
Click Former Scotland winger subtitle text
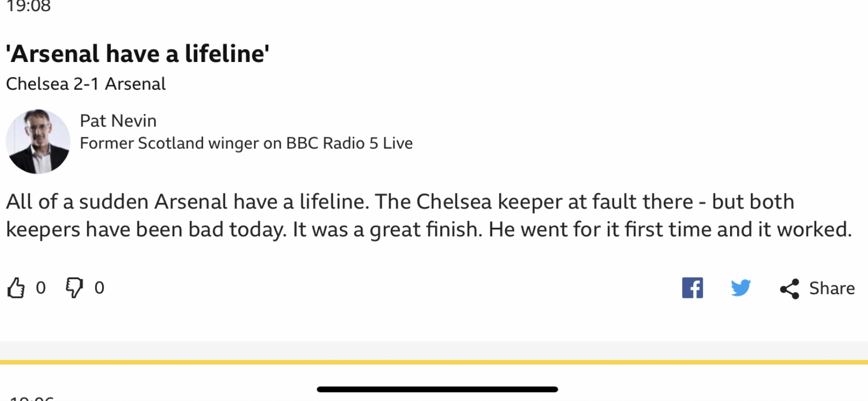coord(246,143)
